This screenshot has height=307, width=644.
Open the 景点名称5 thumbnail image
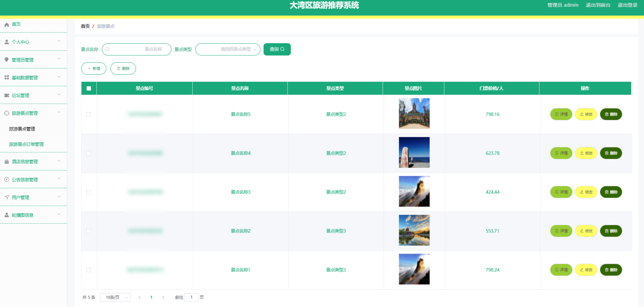[414, 114]
